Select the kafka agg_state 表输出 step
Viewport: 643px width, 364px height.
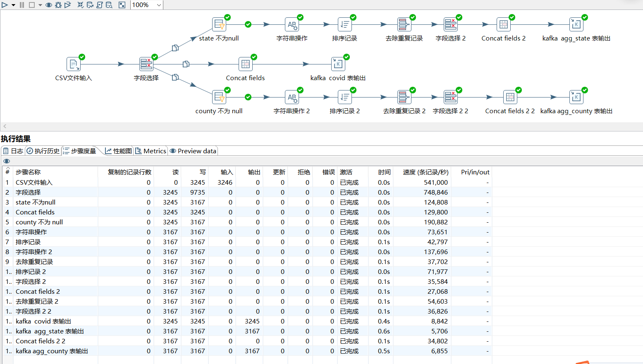(x=576, y=24)
